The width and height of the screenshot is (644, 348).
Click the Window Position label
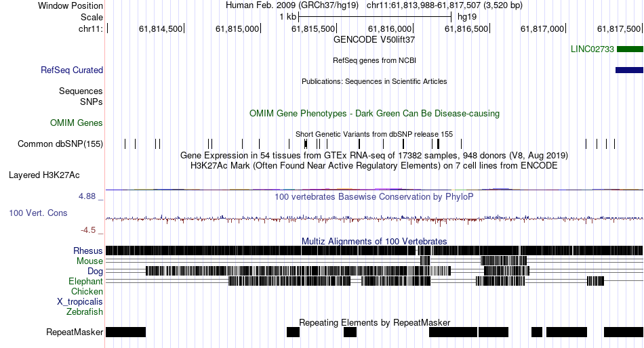click(71, 5)
